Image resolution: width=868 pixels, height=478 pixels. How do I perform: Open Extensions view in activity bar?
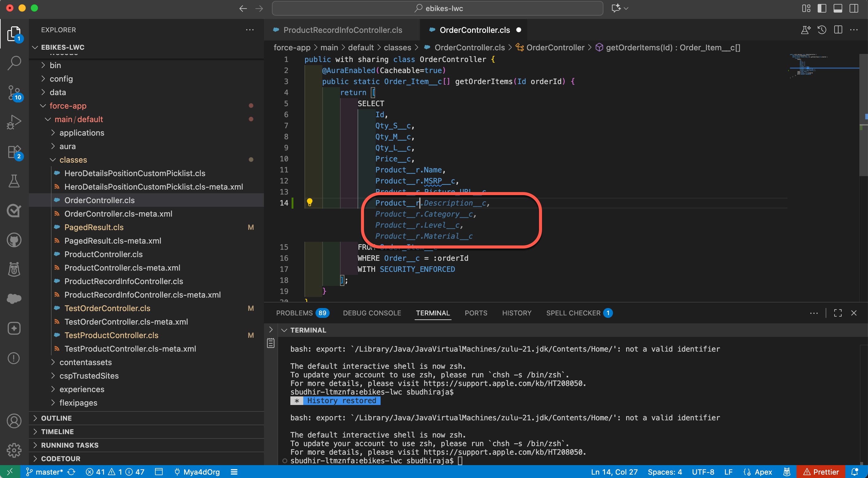pyautogui.click(x=14, y=152)
